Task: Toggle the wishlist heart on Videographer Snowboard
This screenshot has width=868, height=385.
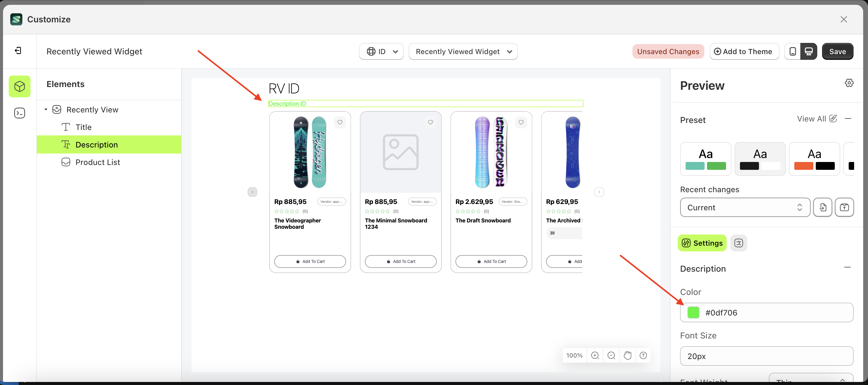Action: tap(340, 122)
